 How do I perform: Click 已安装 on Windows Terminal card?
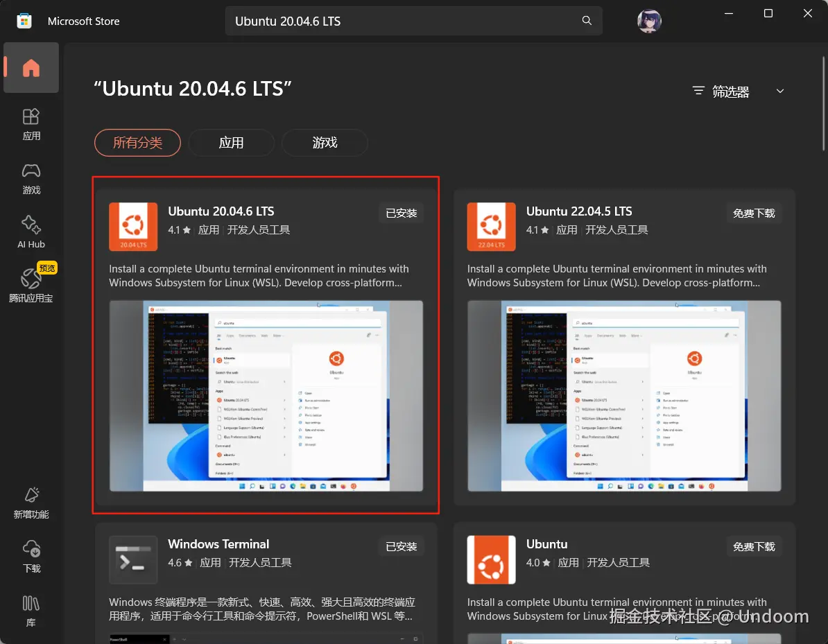pos(402,546)
